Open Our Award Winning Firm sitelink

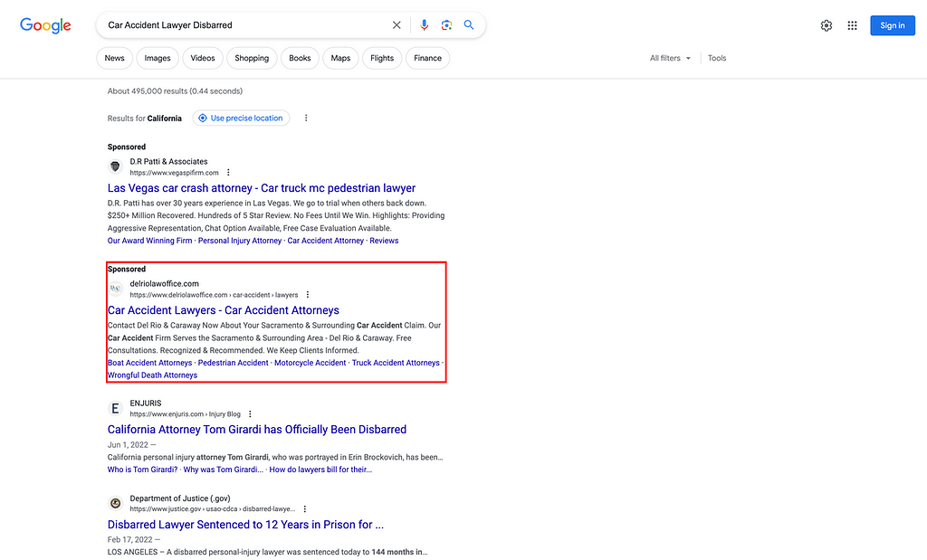click(149, 241)
